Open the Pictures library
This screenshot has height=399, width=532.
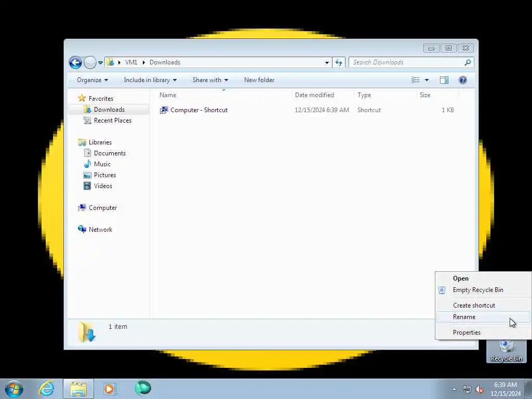click(105, 175)
